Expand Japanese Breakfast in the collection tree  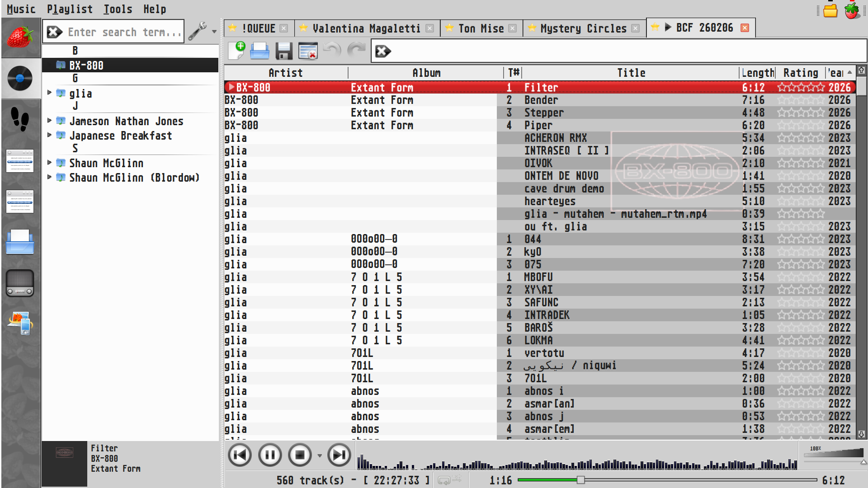point(50,135)
